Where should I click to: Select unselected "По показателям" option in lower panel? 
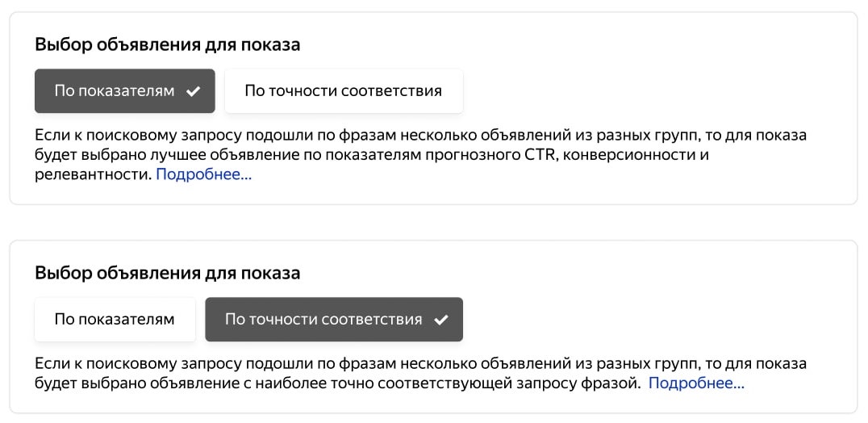coord(115,320)
